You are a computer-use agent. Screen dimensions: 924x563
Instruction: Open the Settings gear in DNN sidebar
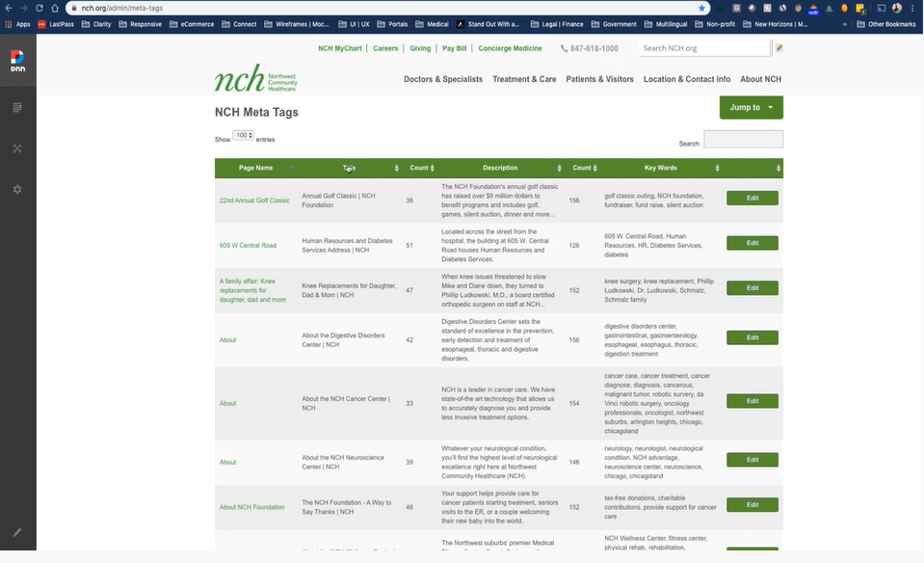(17, 189)
